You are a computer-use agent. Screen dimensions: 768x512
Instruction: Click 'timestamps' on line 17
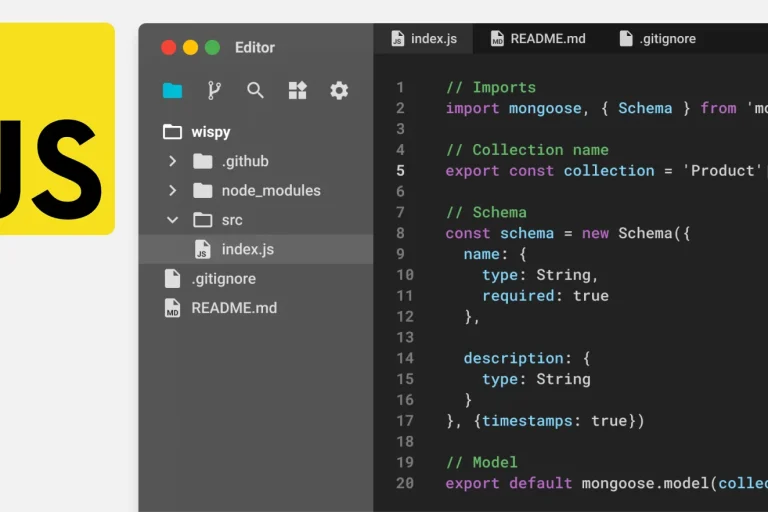pos(527,421)
